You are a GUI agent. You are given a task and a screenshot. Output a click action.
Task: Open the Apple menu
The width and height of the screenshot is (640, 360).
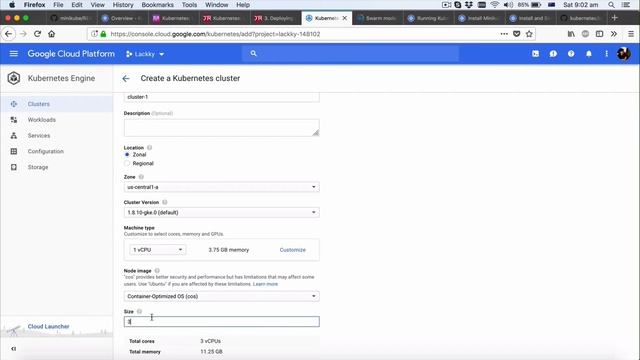tap(12, 5)
